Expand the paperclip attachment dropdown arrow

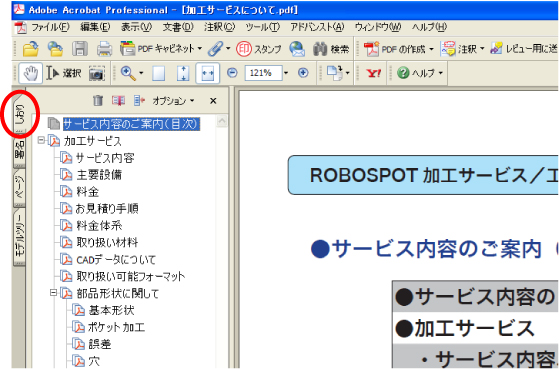pos(228,49)
